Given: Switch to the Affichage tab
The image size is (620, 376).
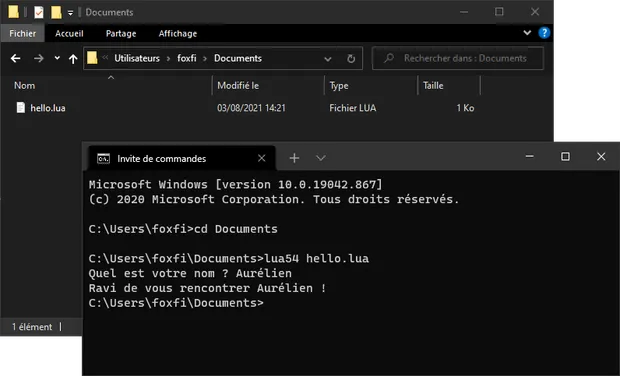Looking at the screenshot, I should click(x=178, y=34).
